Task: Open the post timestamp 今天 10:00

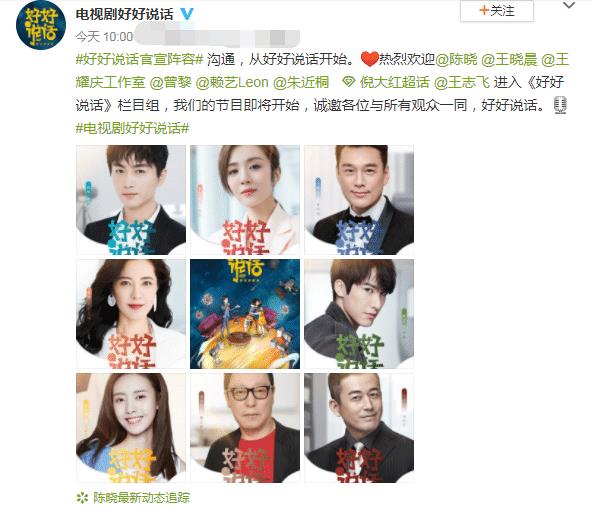Action: 104,37
